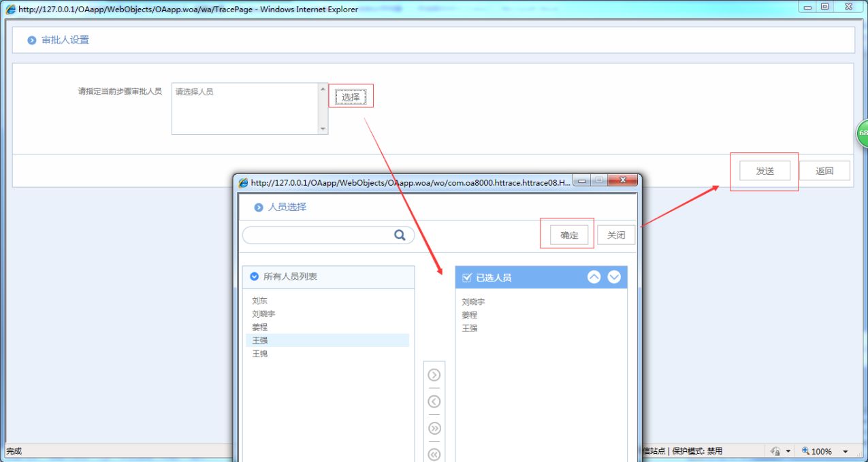
Task: Click the search magnifier icon in 人员选择
Action: [400, 235]
